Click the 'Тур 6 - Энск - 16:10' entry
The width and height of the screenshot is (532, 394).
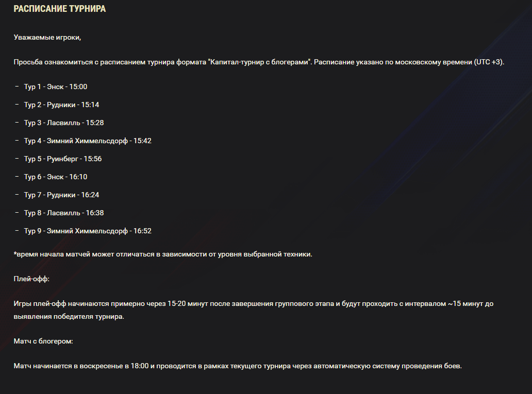coord(56,177)
